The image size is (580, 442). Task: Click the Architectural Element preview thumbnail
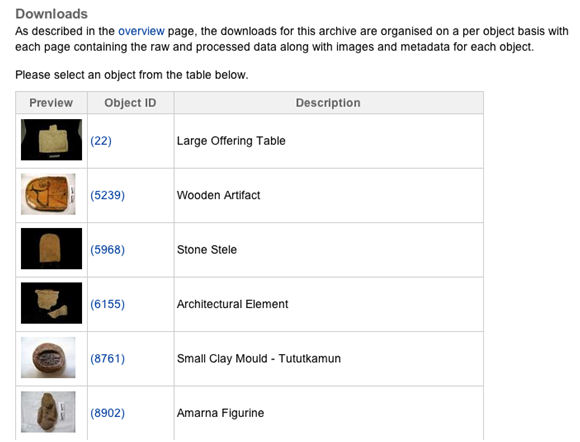click(51, 303)
